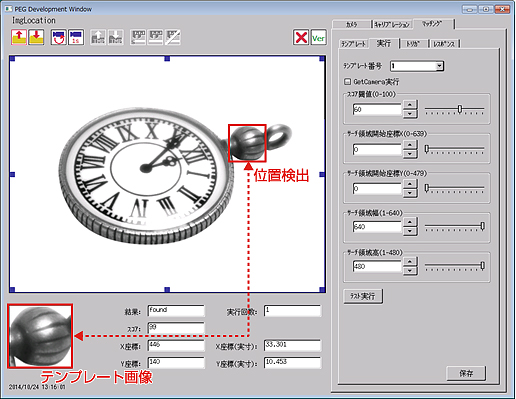Click the Y座標(実寸) field showing 10.453
The width and height of the screenshot is (516, 399).
(x=293, y=363)
